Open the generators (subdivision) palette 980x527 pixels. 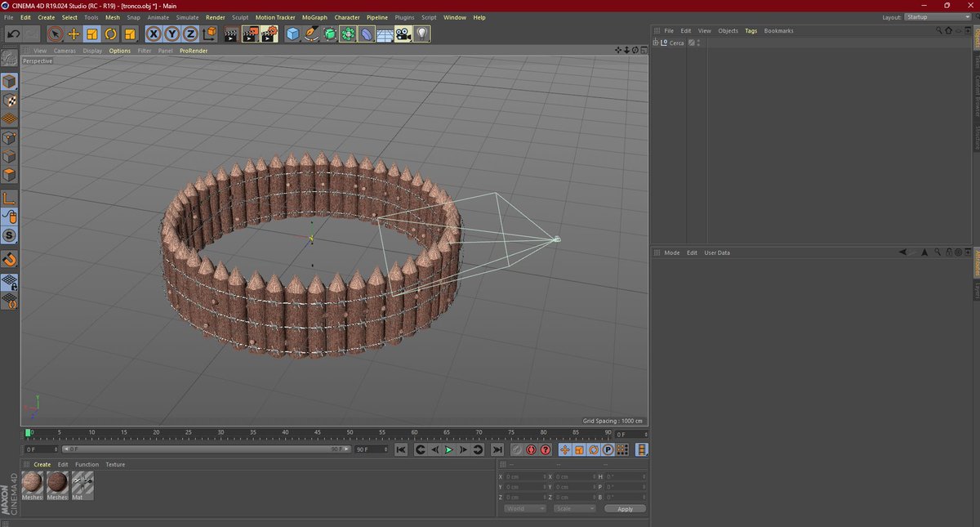(x=330, y=34)
